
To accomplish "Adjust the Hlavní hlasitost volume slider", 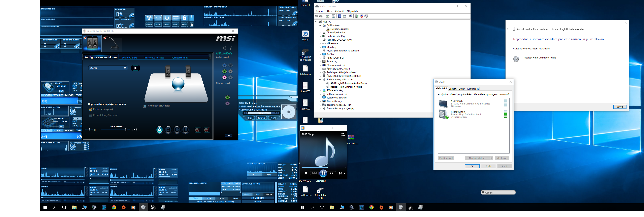I will pyautogui.click(x=126, y=130).
